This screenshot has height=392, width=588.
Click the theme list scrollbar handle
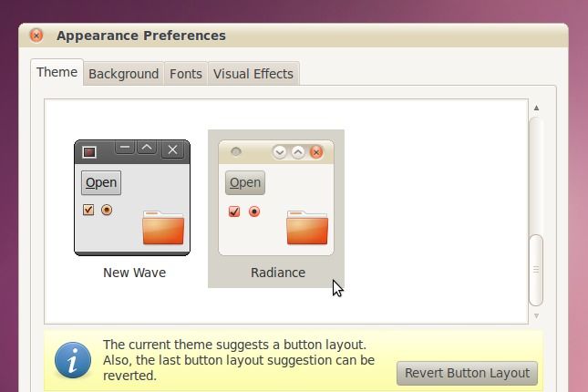coord(536,270)
